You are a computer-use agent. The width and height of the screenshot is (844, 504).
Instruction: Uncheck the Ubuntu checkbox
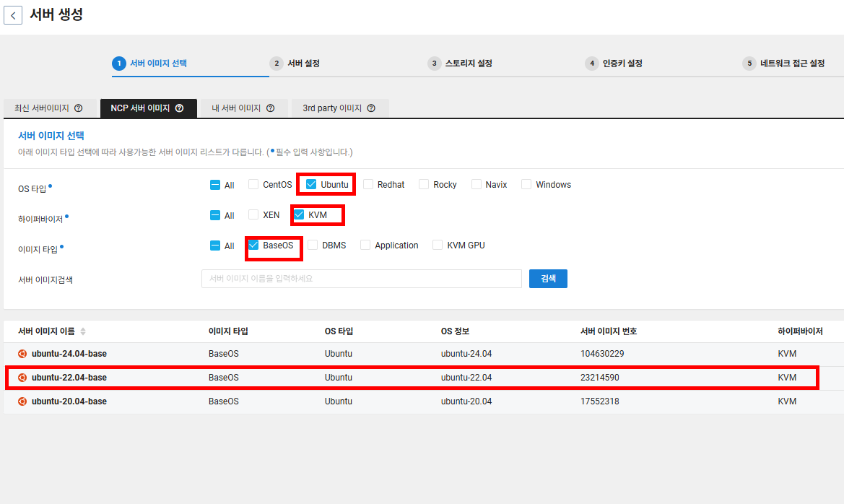pyautogui.click(x=311, y=184)
